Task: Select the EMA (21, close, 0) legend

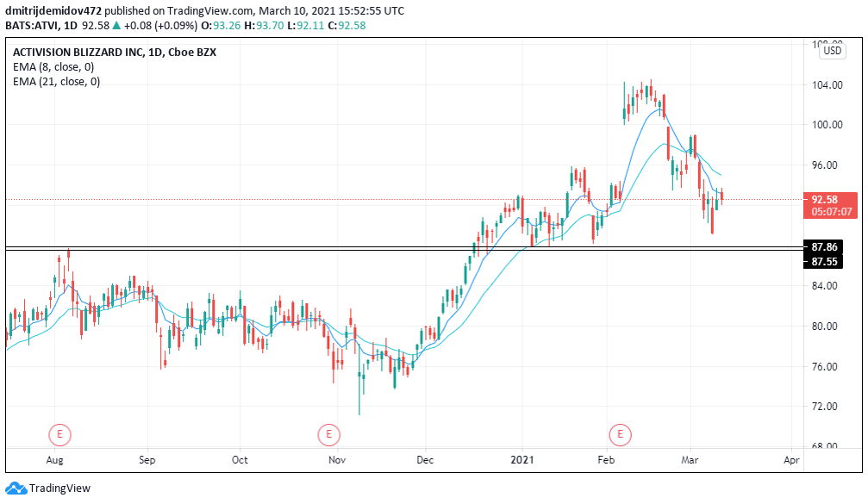Action: point(57,82)
